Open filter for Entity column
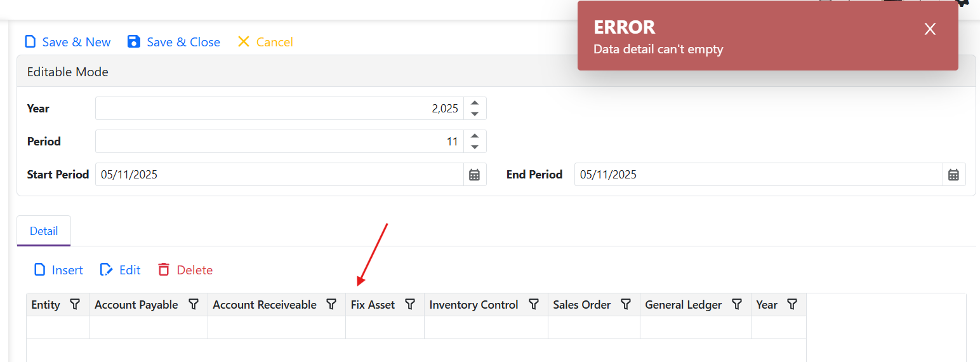980x362 pixels. 75,305
